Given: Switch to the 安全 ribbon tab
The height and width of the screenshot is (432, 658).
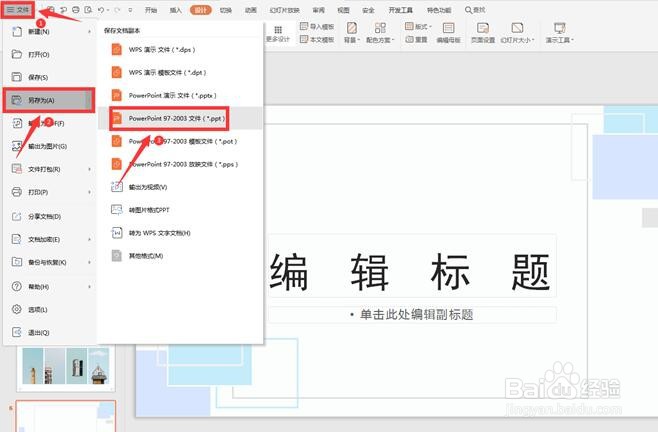Looking at the screenshot, I should pyautogui.click(x=368, y=10).
